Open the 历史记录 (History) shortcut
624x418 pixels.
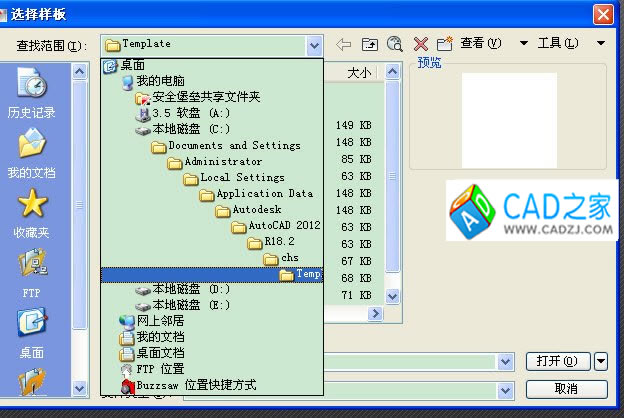tap(33, 93)
